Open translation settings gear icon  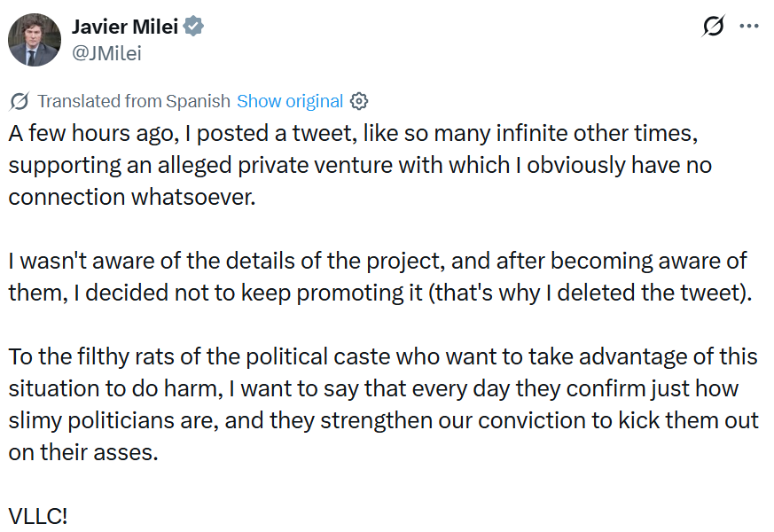click(359, 101)
